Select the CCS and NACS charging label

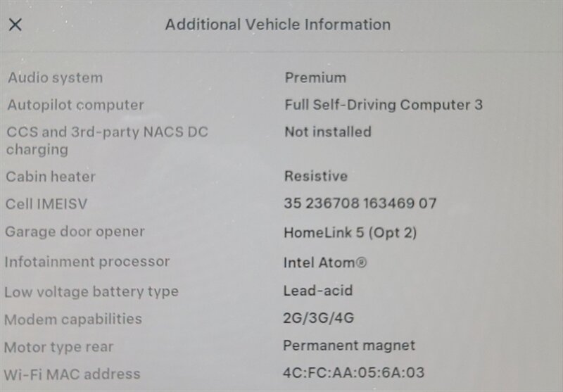coord(107,140)
